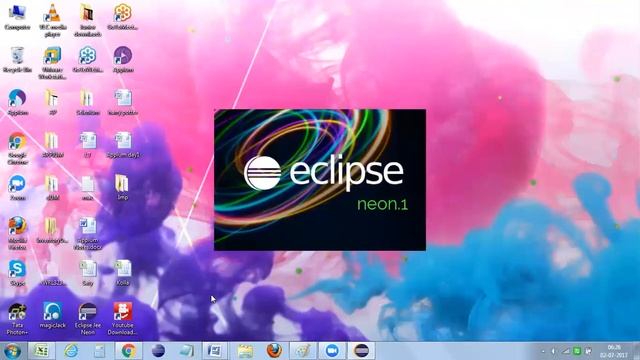Show hidden system tray icons
The width and height of the screenshot is (640, 360).
pos(543,351)
